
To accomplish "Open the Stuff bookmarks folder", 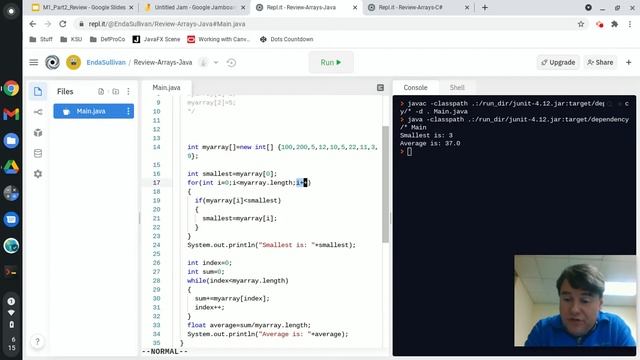I will coord(41,39).
